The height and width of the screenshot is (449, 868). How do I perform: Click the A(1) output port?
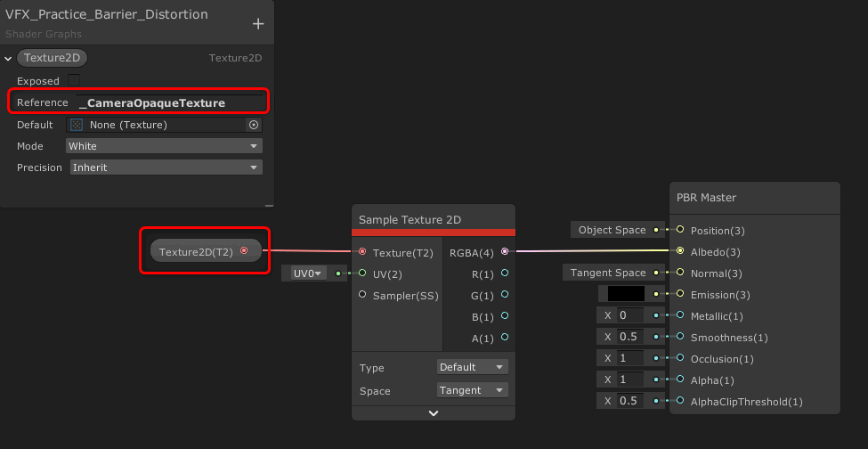coord(504,337)
